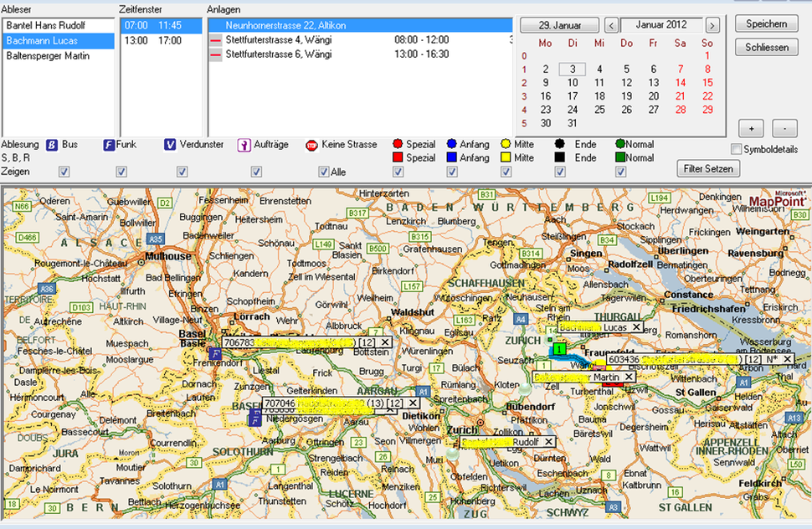The image size is (812, 529).
Task: Click the Verdunster legend icon
Action: pos(170,145)
